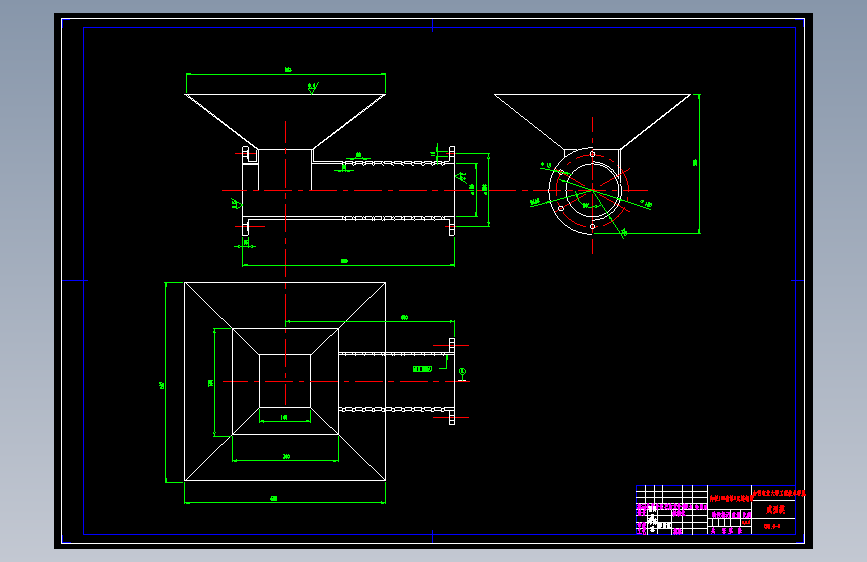Select the vertical dimension text left of the middle square
867x562 pixels.
[x=210, y=383]
